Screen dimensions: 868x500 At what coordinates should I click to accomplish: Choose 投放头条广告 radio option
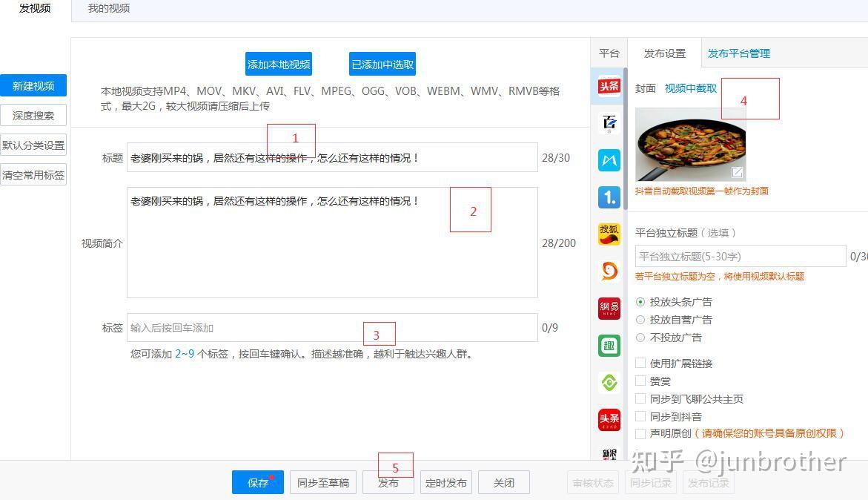[x=640, y=302]
